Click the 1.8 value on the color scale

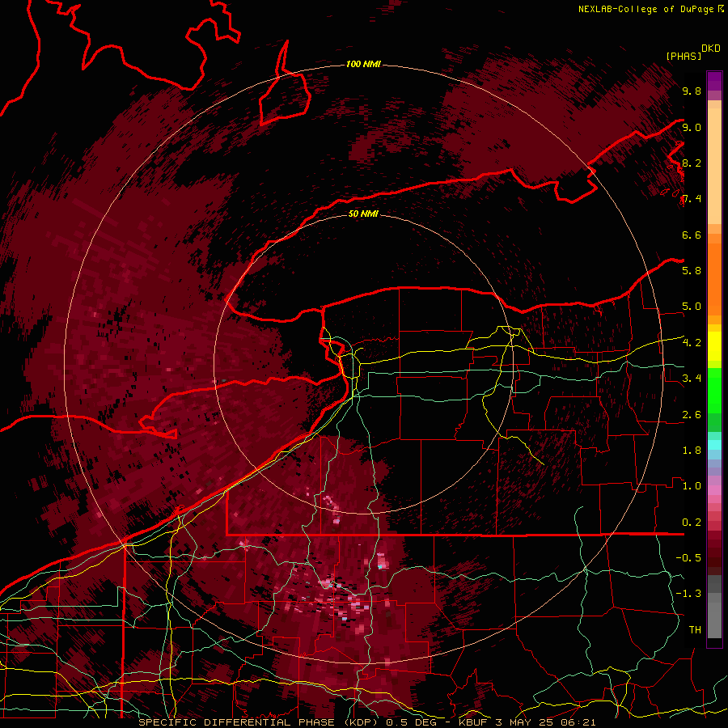(x=692, y=450)
